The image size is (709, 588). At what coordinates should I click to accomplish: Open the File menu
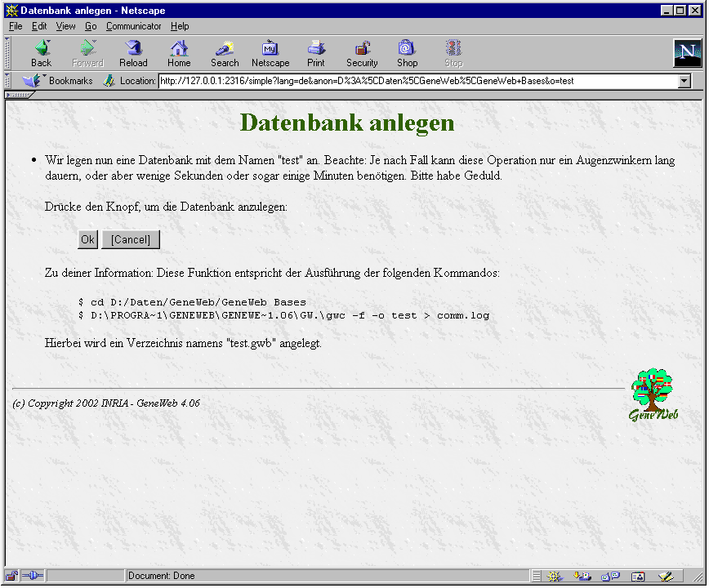(16, 26)
